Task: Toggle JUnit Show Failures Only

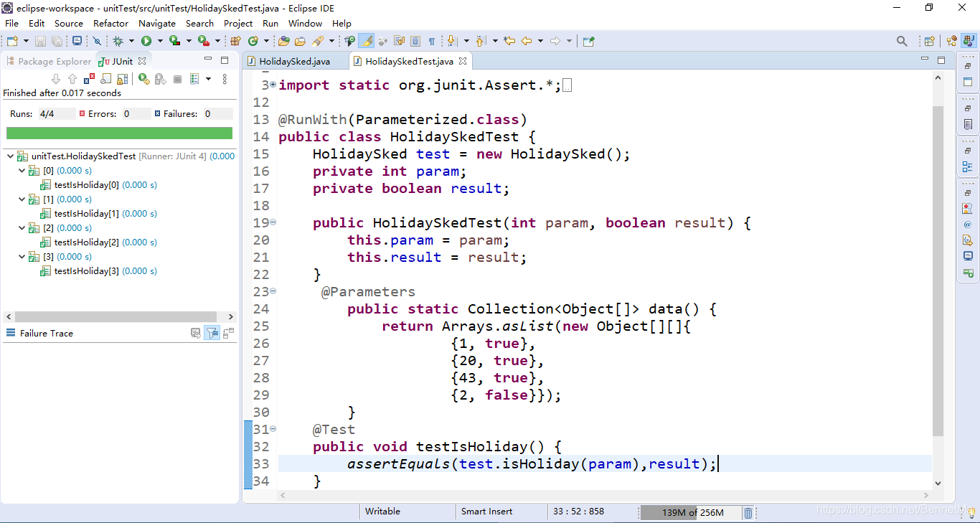Action: click(89, 79)
